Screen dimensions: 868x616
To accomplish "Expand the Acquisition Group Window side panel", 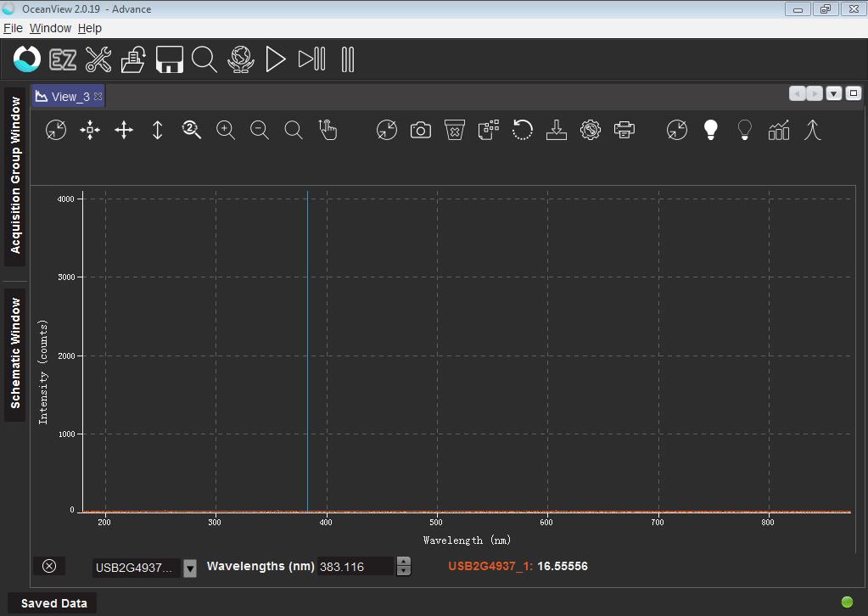I will [15, 176].
